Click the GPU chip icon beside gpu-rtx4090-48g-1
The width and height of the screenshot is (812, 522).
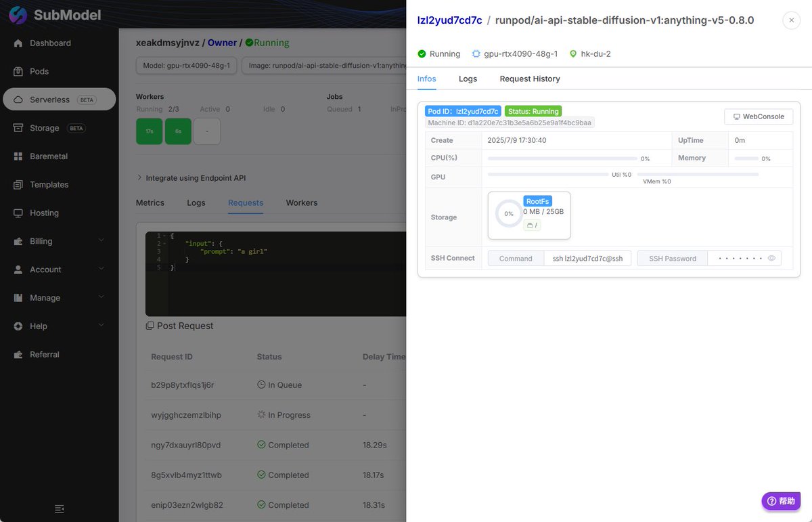point(476,53)
